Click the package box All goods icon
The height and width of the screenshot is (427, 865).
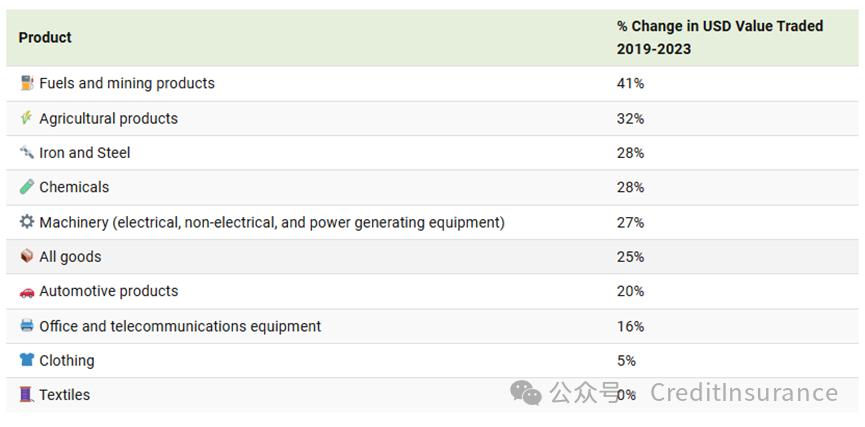point(26,256)
